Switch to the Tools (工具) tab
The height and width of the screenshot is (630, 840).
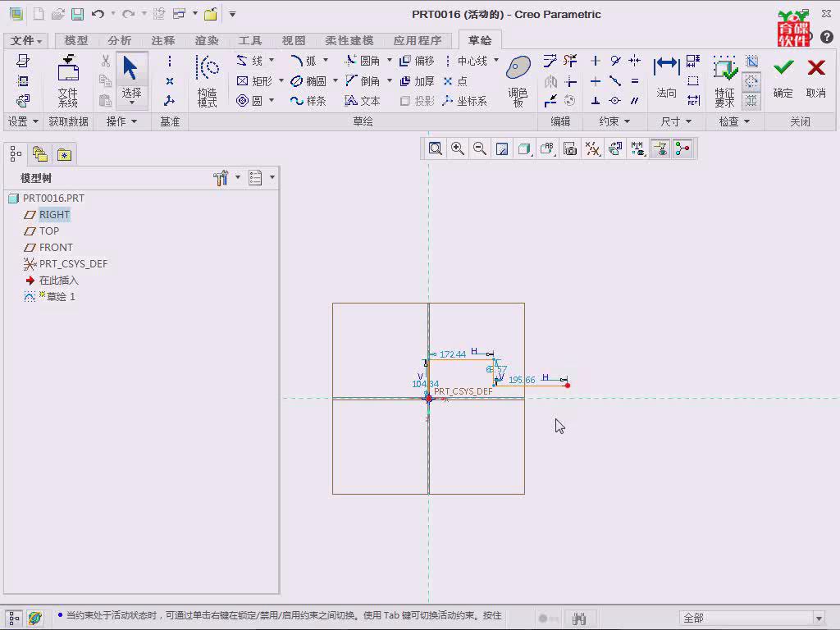[250, 41]
